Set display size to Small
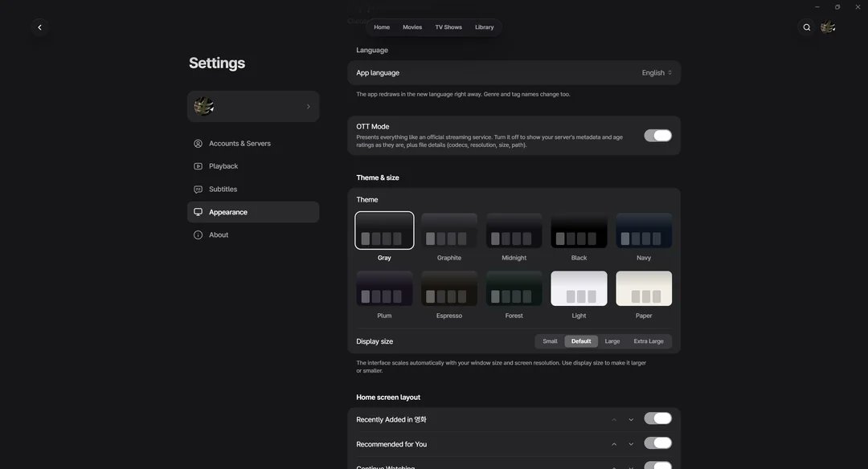 550,341
